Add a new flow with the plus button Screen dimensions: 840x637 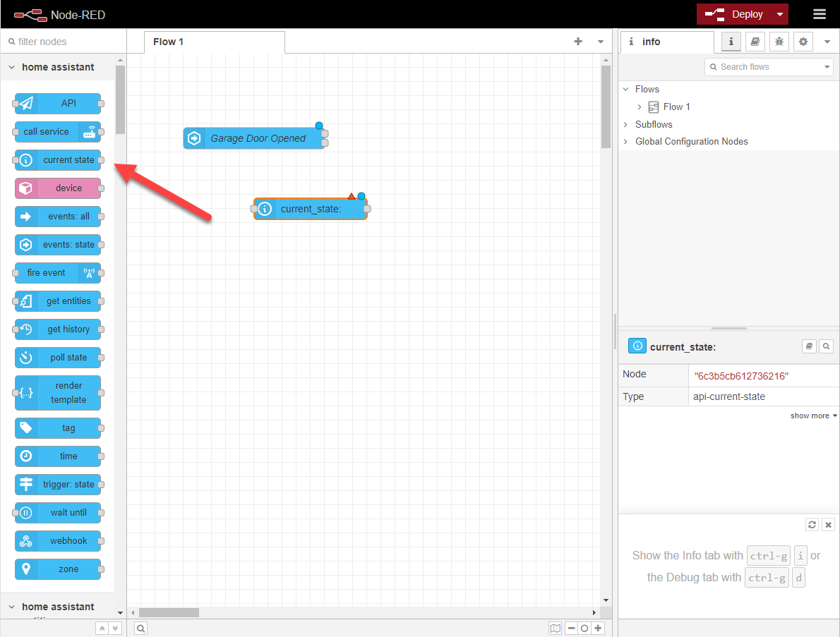577,42
